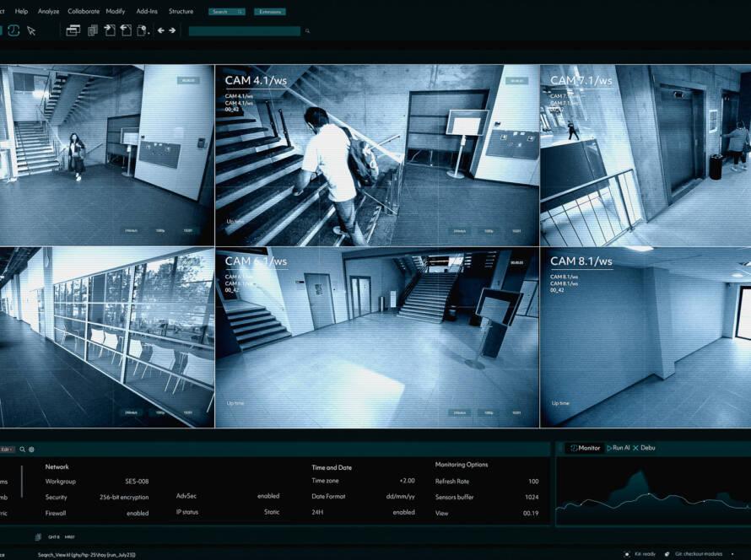
Task: Click the Extensions button
Action: pos(269,12)
